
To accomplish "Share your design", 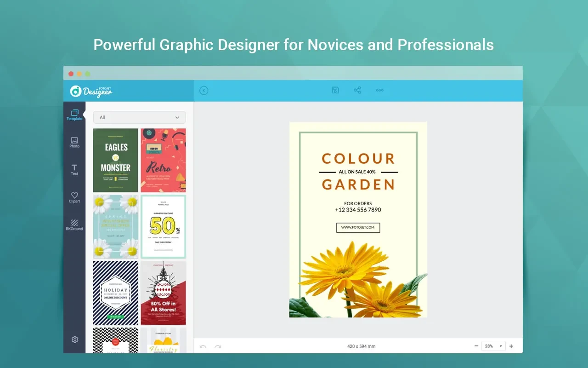I will [357, 90].
